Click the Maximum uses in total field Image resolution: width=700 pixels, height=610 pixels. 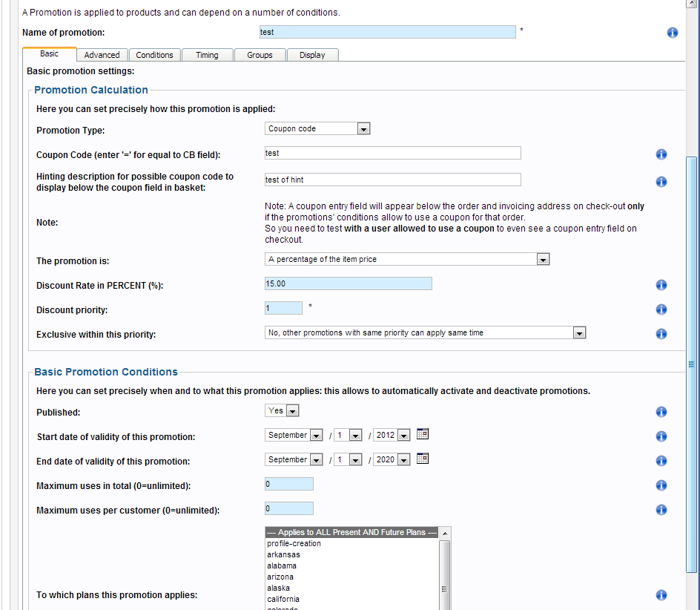pyautogui.click(x=289, y=484)
